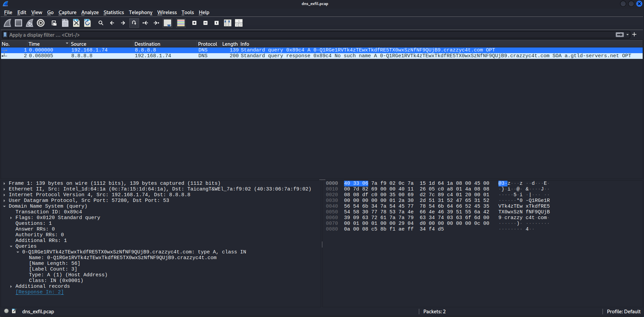Stop capturing packets toolbar icon
The width and height of the screenshot is (644, 317).
point(18,23)
